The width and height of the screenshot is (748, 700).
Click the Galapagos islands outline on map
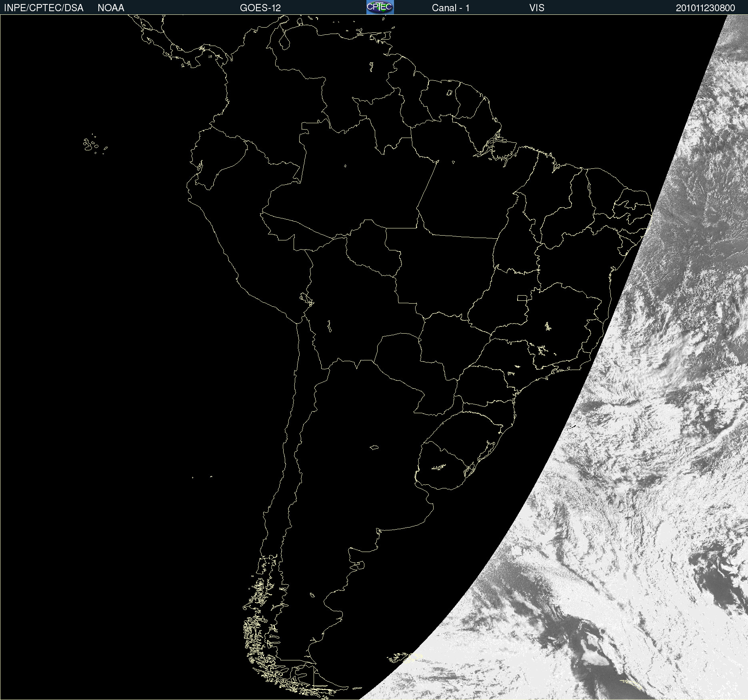pyautogui.click(x=95, y=144)
